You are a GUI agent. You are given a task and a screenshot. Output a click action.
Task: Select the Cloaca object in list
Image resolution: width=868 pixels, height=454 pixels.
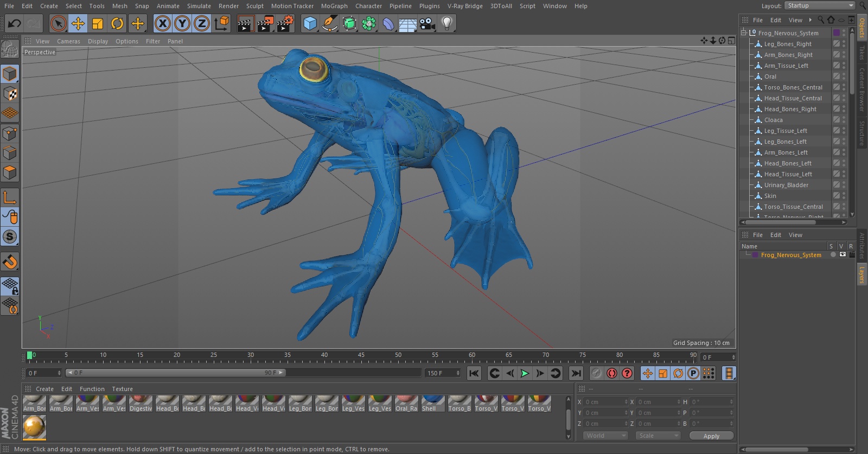coord(773,120)
